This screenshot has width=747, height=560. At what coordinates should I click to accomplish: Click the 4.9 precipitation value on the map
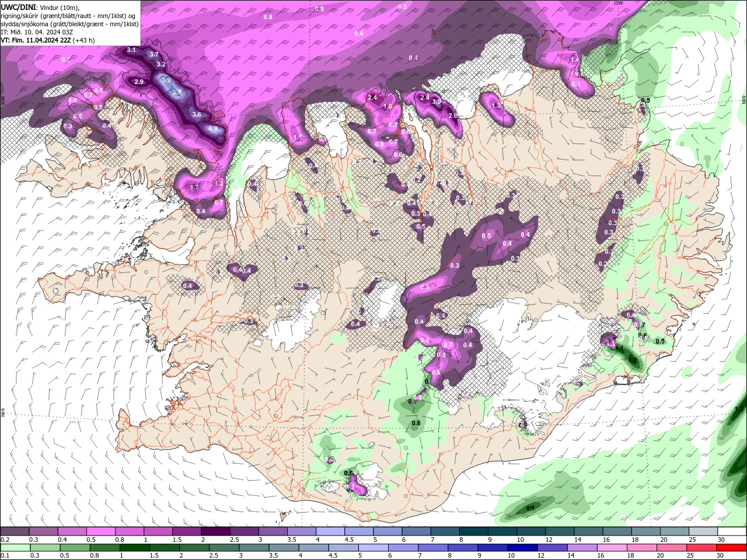pos(213,128)
